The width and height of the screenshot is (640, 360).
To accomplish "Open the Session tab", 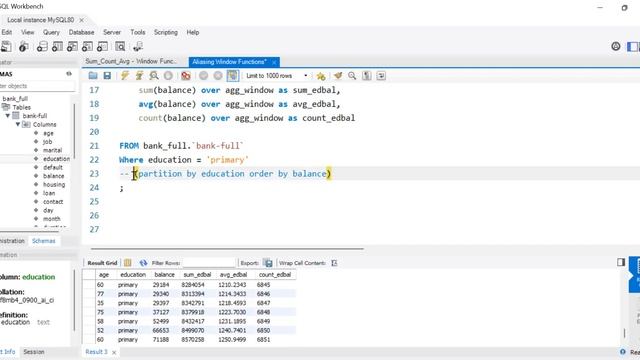I will [34, 351].
